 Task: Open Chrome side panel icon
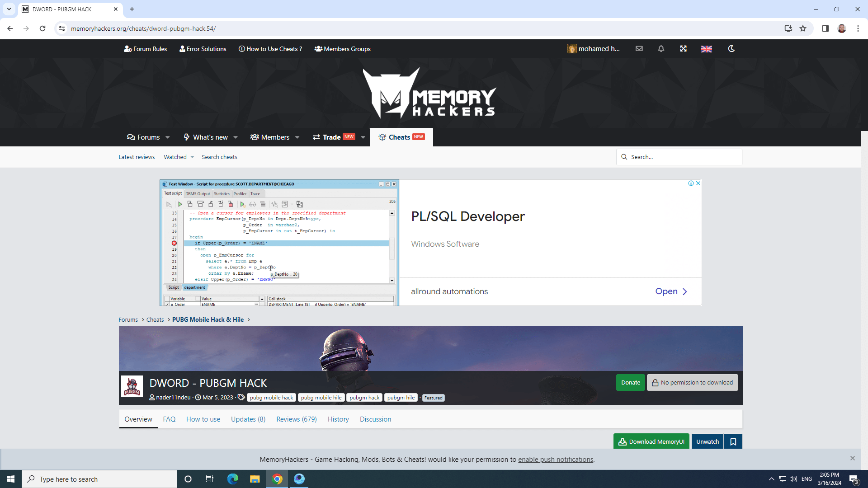click(825, 28)
